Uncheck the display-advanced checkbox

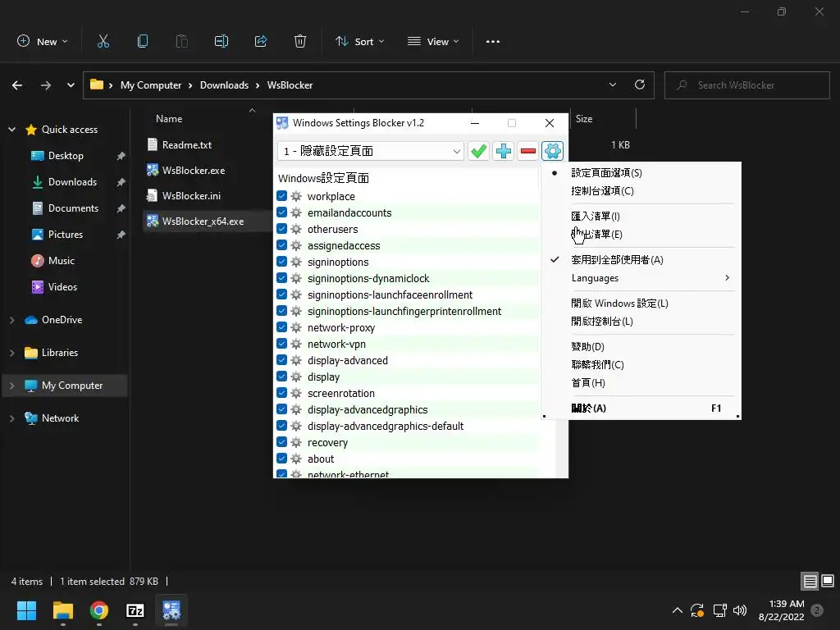(282, 360)
